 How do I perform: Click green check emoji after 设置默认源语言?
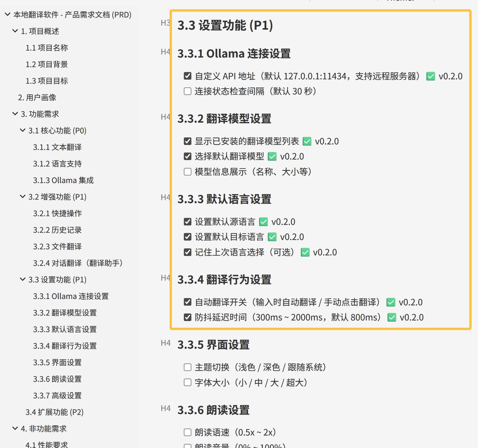[x=263, y=222]
